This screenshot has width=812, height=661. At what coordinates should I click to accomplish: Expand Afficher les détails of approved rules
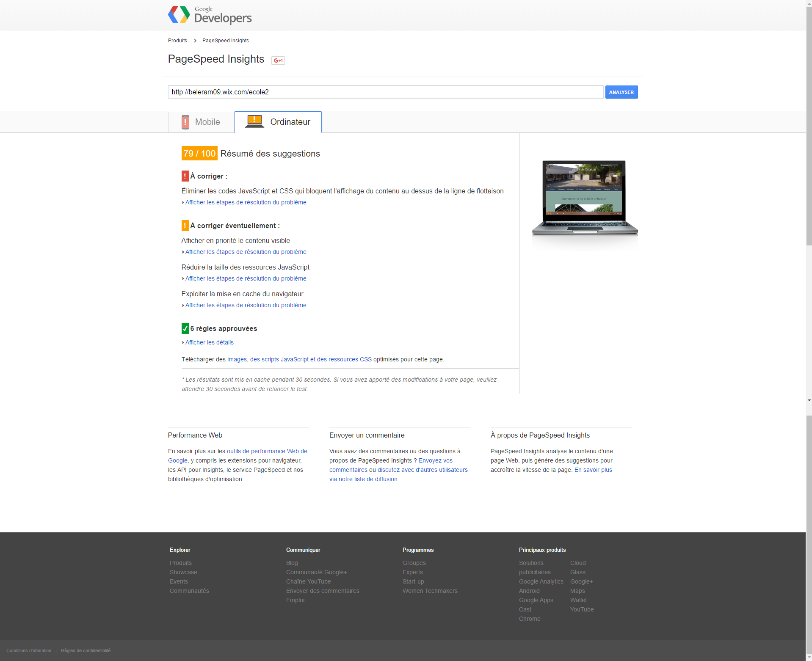pos(208,342)
